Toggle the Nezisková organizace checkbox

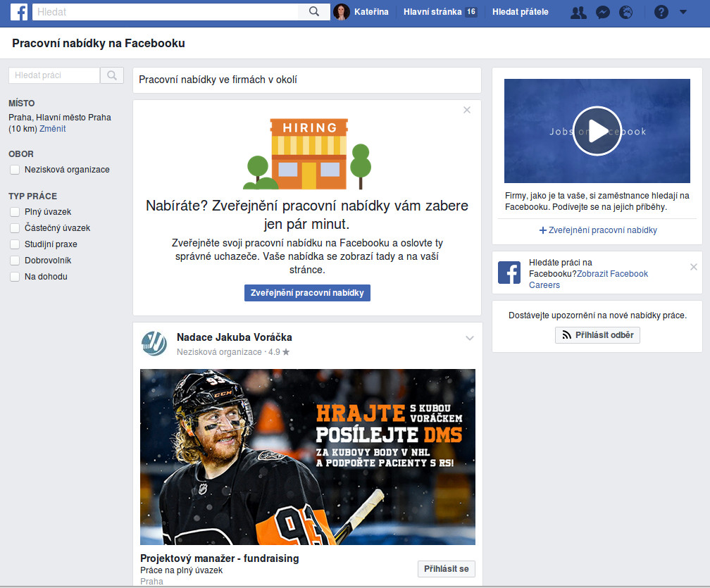(15, 170)
